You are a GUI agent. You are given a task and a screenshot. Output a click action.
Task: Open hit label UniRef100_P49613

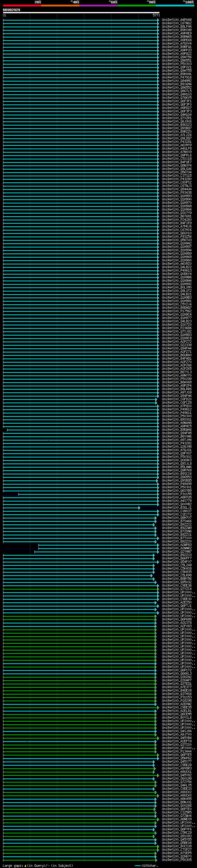point(176,271)
